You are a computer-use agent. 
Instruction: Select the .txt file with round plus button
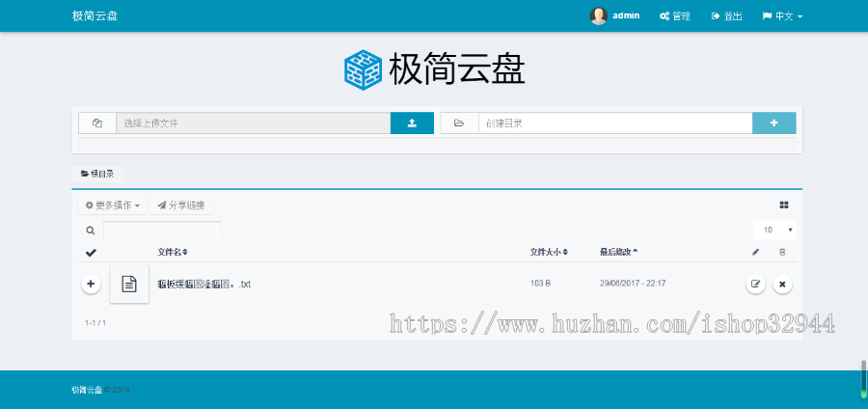pyautogui.click(x=92, y=285)
